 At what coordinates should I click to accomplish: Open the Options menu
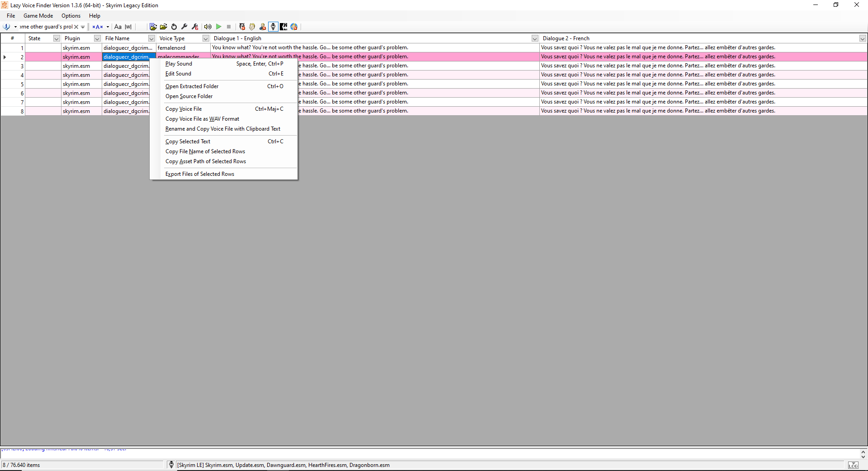(x=71, y=16)
